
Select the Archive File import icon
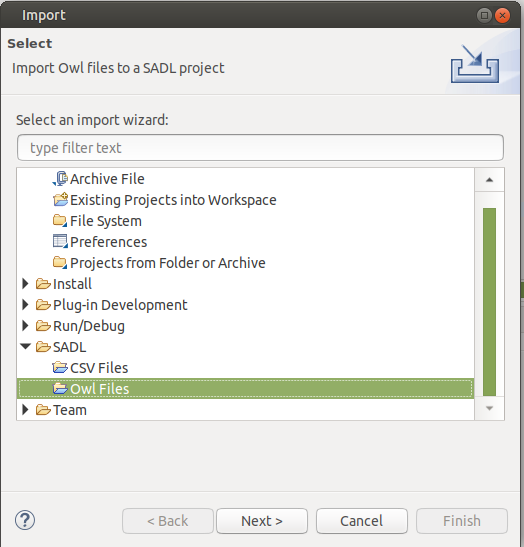(60, 179)
